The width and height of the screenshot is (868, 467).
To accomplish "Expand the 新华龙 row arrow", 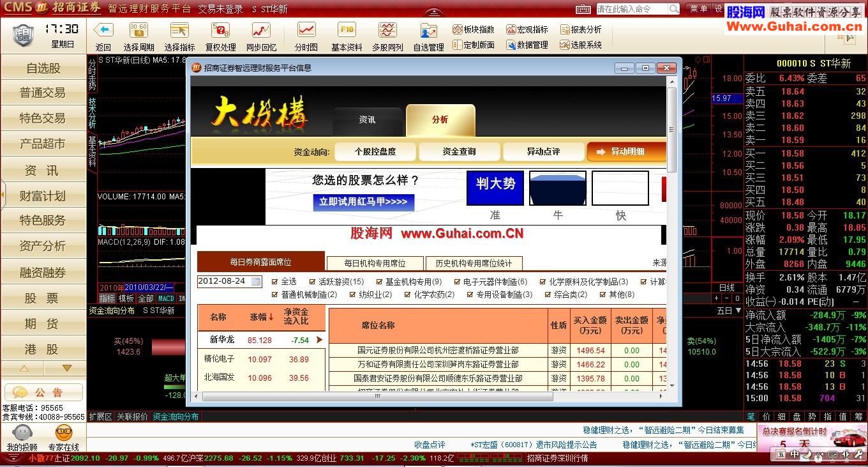I will point(320,340).
